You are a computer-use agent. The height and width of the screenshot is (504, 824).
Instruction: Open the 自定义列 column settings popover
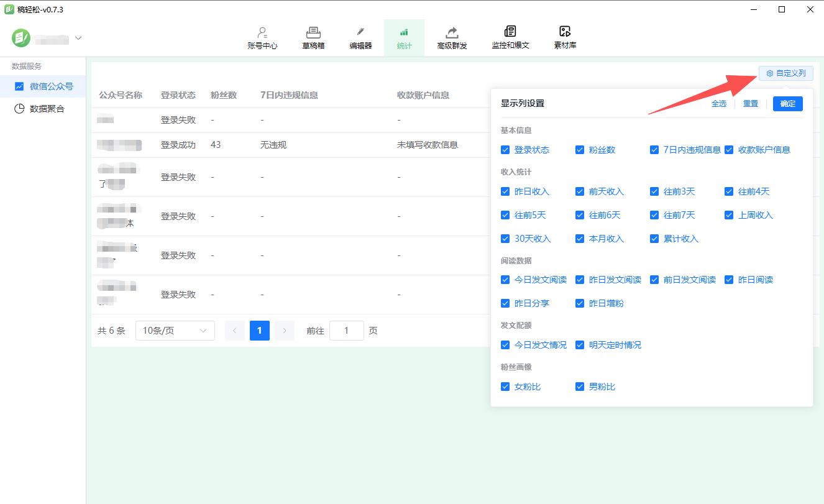click(786, 73)
